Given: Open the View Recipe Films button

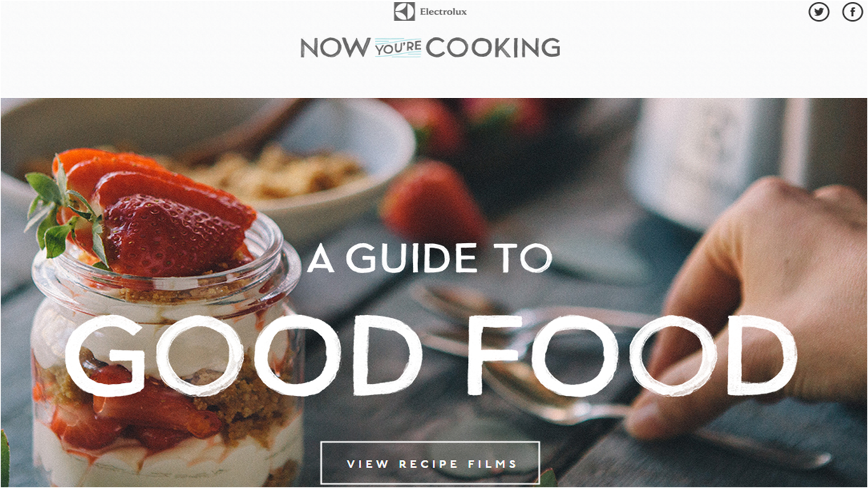Looking at the screenshot, I should 431,463.
